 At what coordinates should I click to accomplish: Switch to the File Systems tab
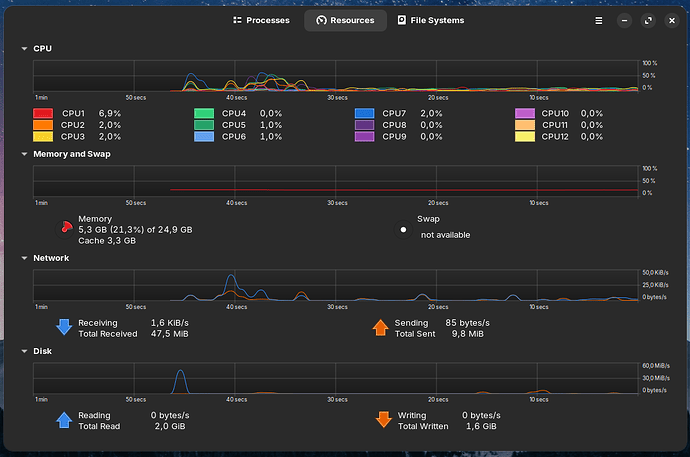point(430,20)
